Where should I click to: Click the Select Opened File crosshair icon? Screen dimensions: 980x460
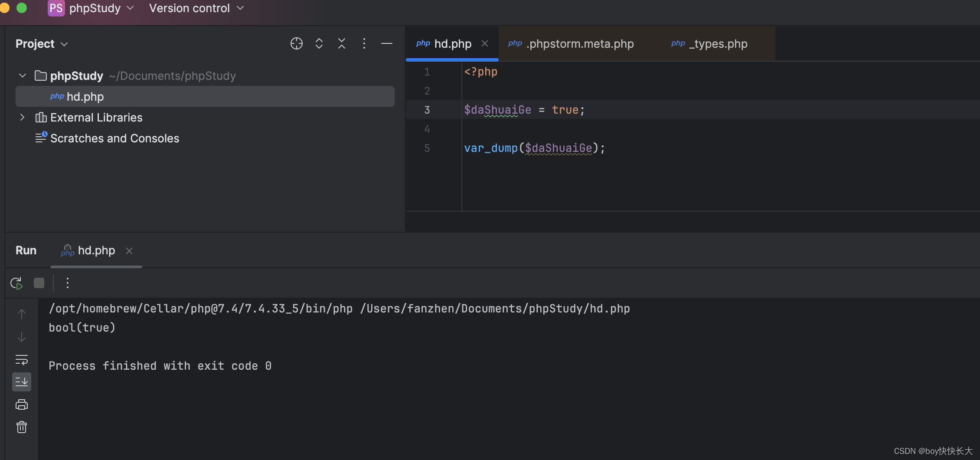click(x=297, y=43)
